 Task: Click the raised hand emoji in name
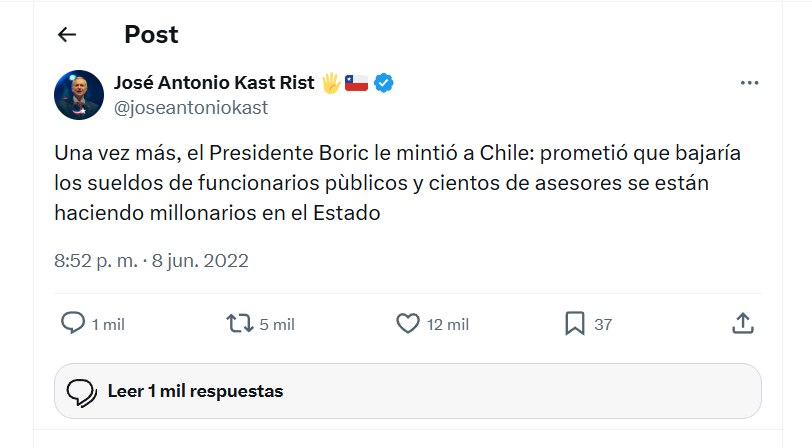331,83
